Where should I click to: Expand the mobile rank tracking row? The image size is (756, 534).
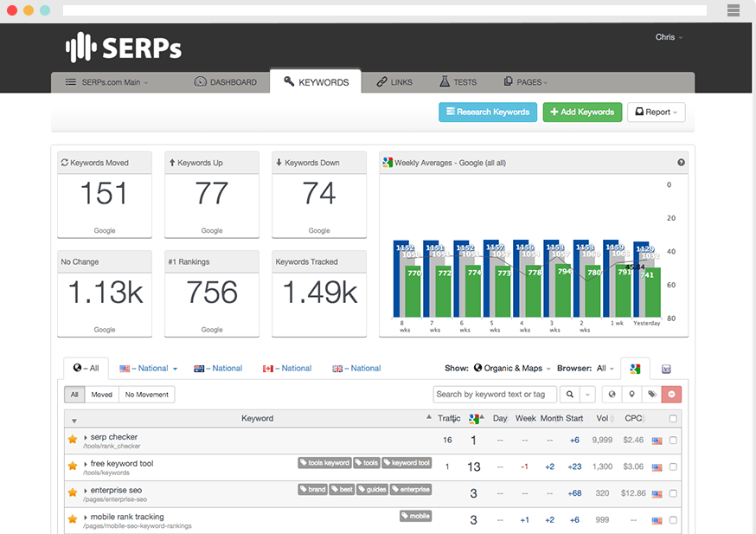click(x=86, y=517)
